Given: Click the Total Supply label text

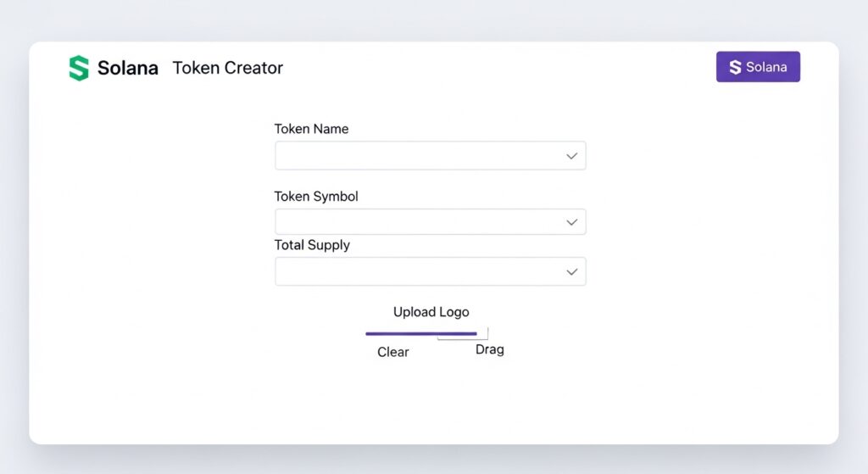Looking at the screenshot, I should [312, 245].
